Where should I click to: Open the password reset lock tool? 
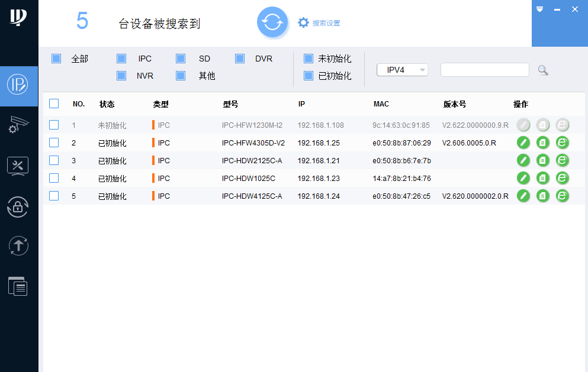tap(18, 206)
